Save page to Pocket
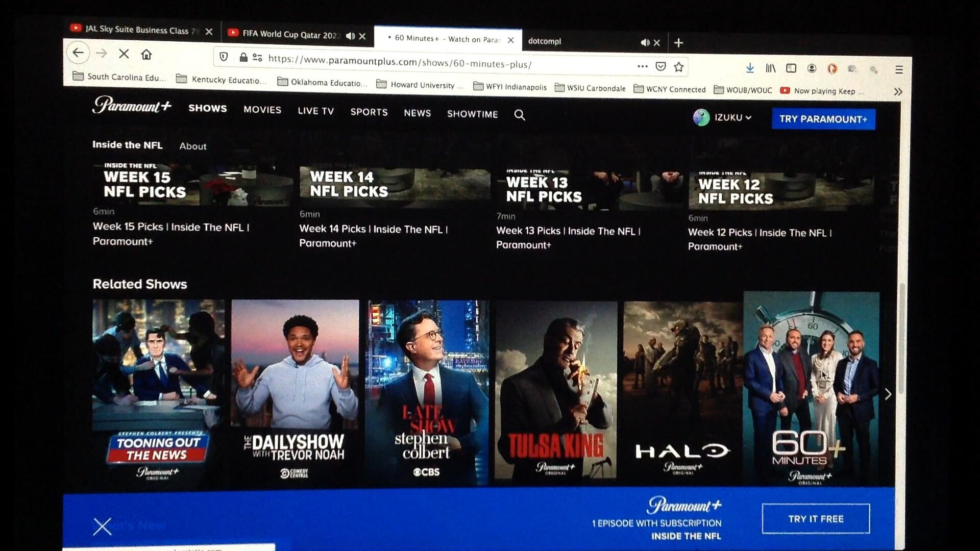 [x=660, y=66]
